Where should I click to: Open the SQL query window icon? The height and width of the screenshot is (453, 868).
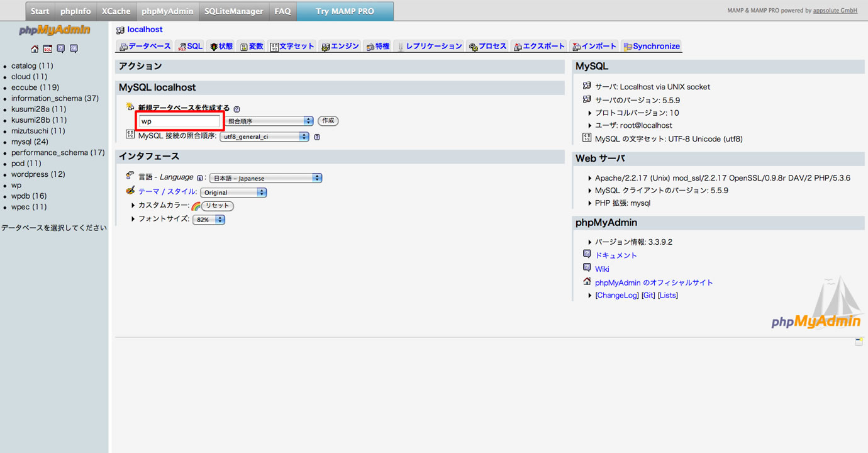coord(48,49)
